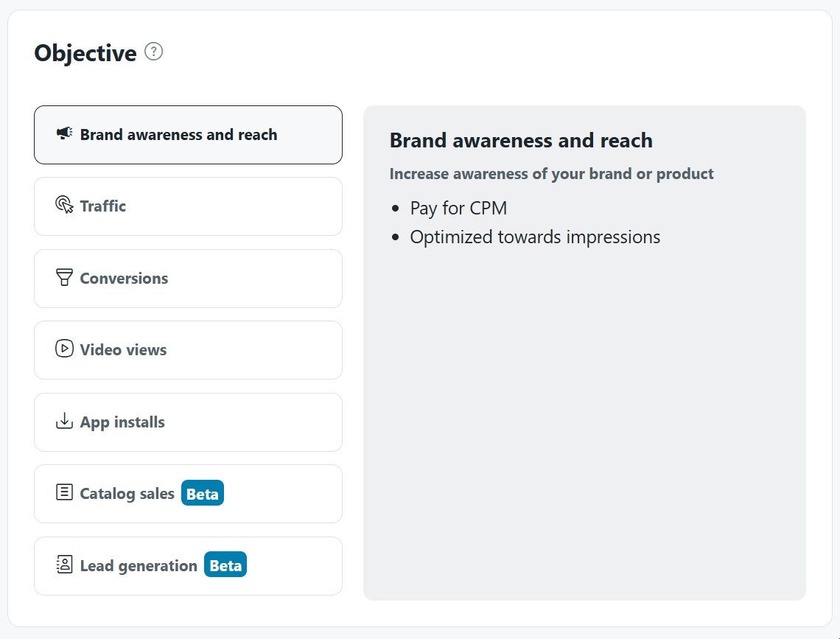Select the Catalog sales objective card
840x639 pixels.
coord(188,494)
